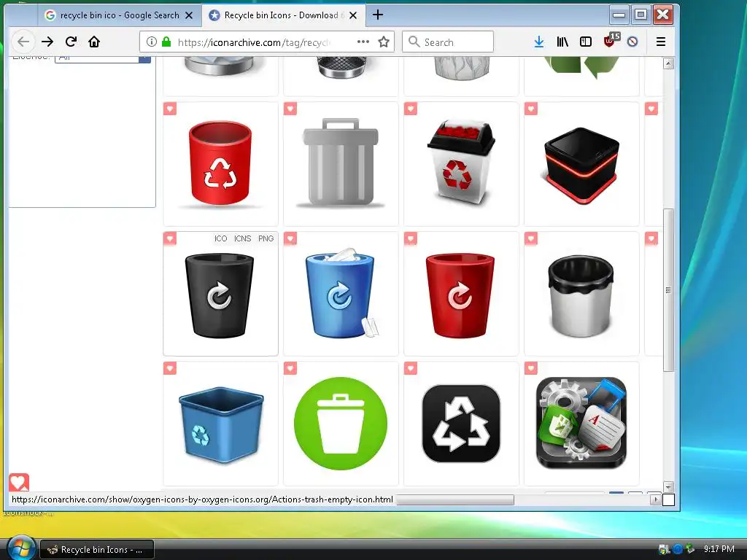Show connection details via green padlock

click(x=166, y=42)
